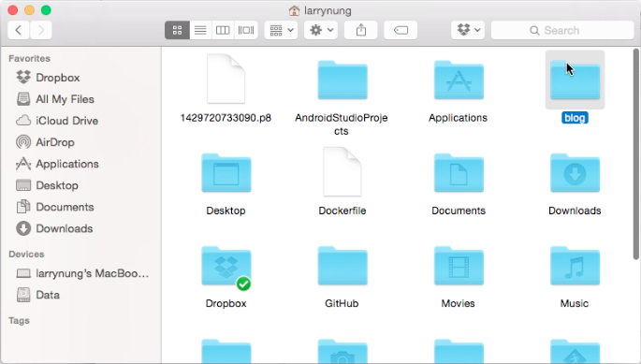Viewport: 641px width, 364px height.
Task: Click the Share toolbar button
Action: click(x=360, y=30)
